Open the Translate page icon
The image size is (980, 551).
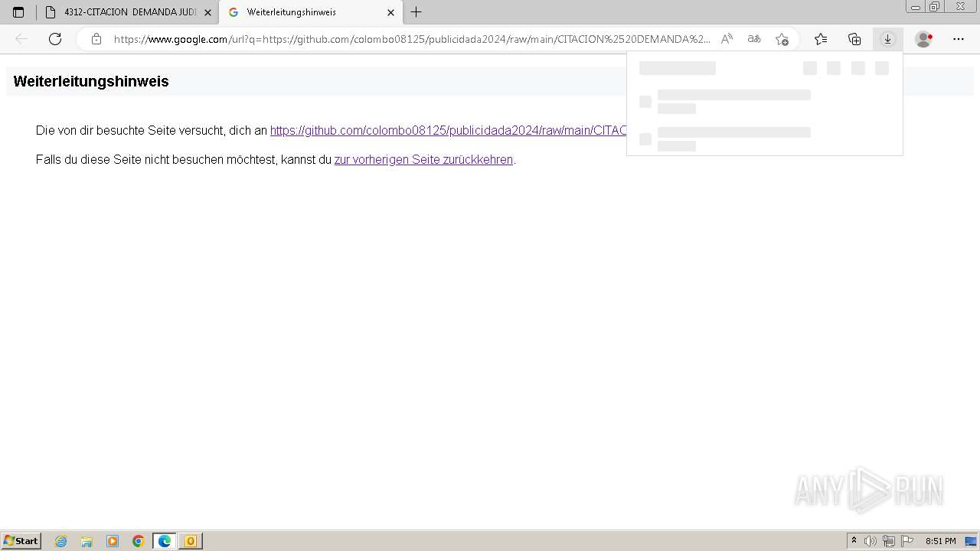coord(754,39)
